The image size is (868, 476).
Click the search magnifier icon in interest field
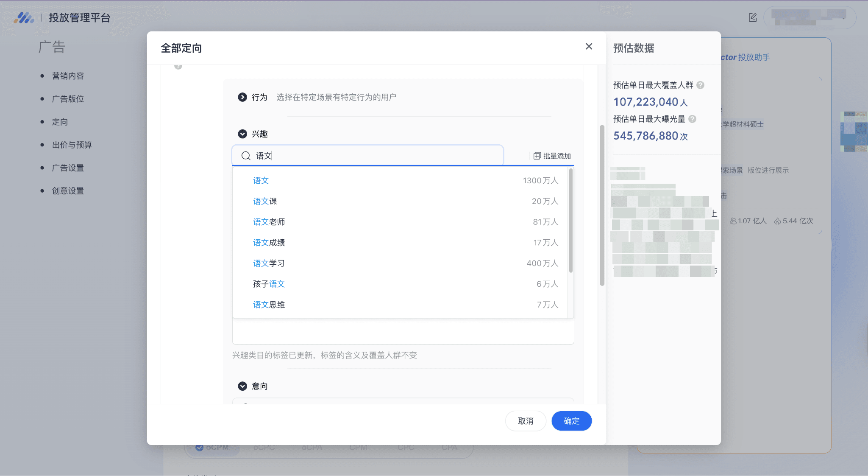coord(246,156)
